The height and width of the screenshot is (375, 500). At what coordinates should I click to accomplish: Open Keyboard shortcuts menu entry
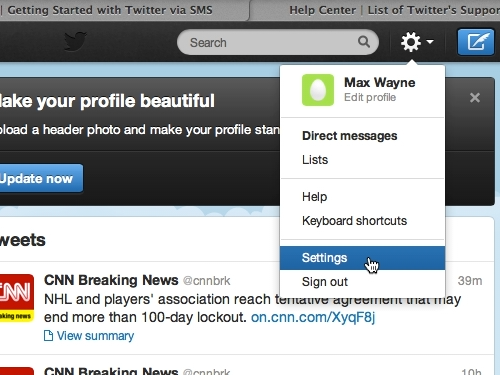[x=362, y=221]
